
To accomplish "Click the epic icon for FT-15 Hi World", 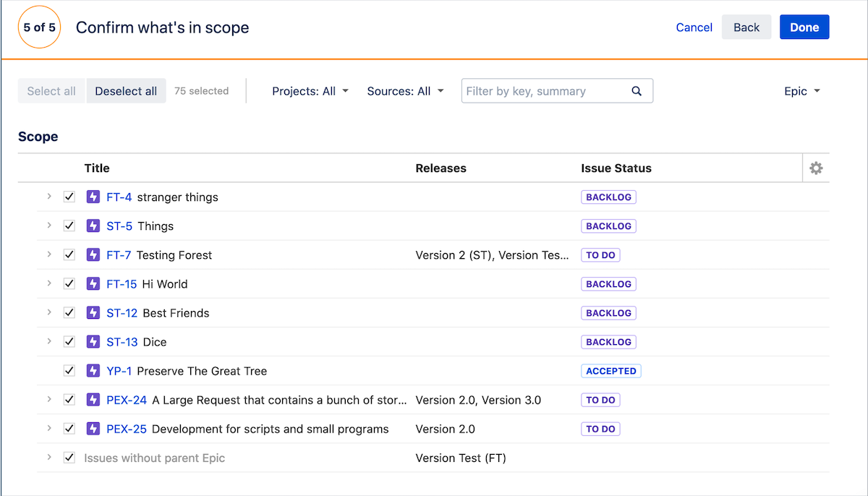I will tap(93, 284).
